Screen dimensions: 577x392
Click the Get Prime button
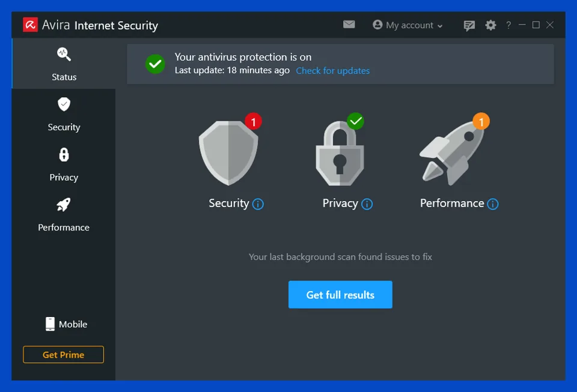[63, 355]
